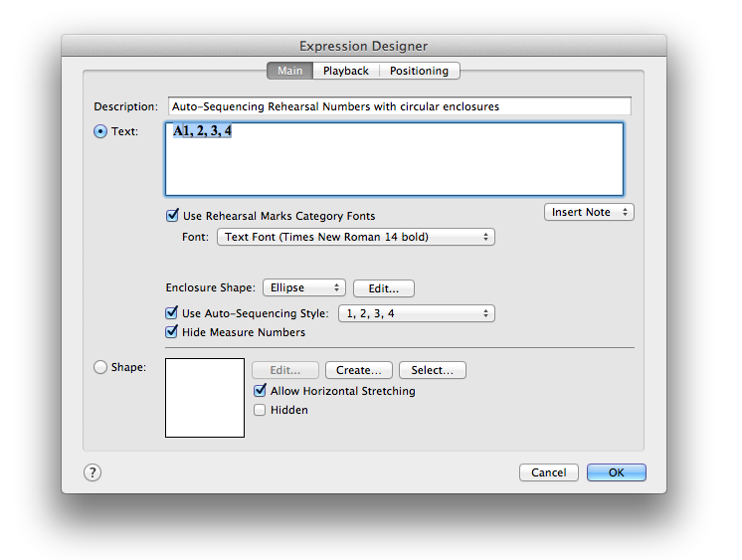Open the Font dropdown menu

(x=355, y=237)
